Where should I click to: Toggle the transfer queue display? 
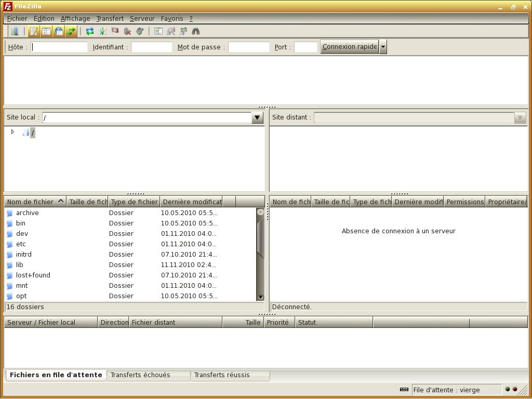pos(71,31)
